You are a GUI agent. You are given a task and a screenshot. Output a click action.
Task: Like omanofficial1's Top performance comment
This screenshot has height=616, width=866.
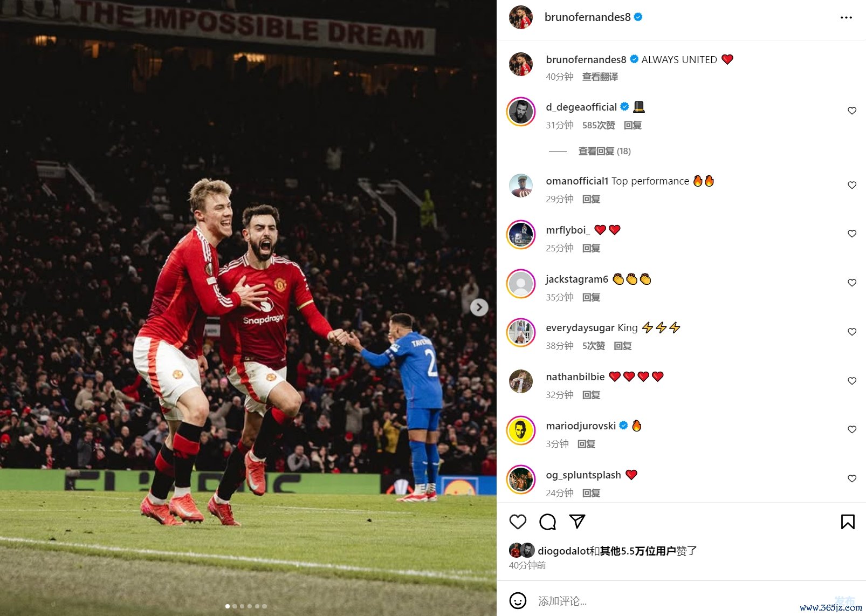852,185
